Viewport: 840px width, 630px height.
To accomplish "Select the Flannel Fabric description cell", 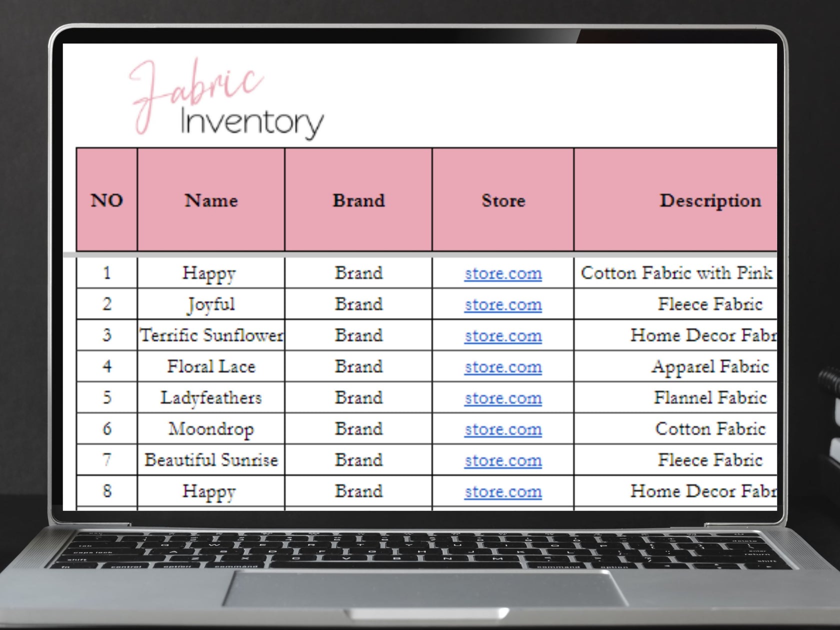I will pyautogui.click(x=710, y=398).
